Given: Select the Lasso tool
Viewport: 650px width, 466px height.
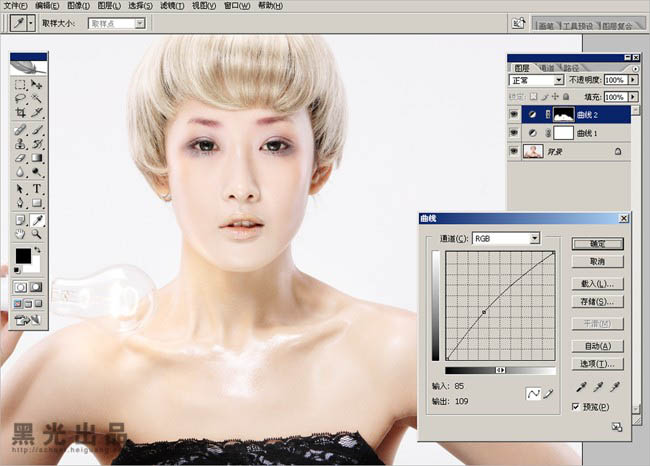Looking at the screenshot, I should [x=20, y=99].
